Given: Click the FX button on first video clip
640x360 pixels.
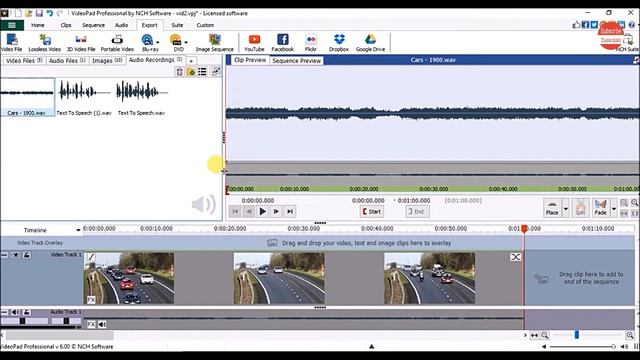Looking at the screenshot, I should (x=91, y=300).
